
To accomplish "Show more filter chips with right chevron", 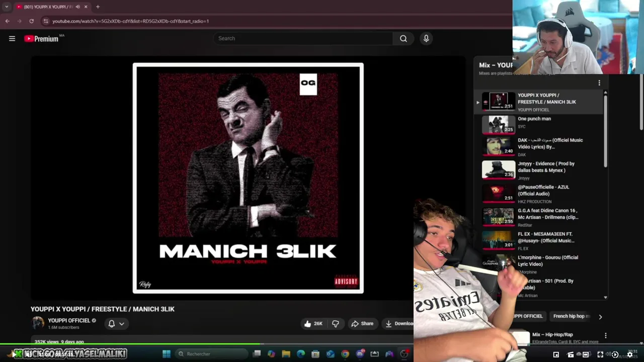I will pyautogui.click(x=600, y=317).
